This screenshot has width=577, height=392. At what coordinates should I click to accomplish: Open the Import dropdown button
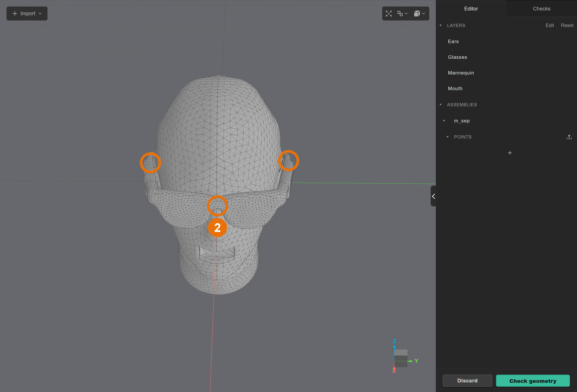[x=27, y=14]
